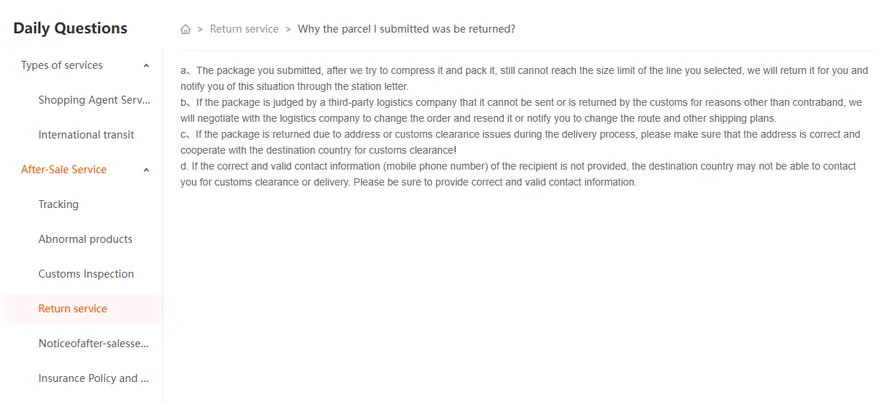Screen dimensions: 880x403
Task: Collapse After-Sale Service chevron arrow
Action: coord(146,170)
